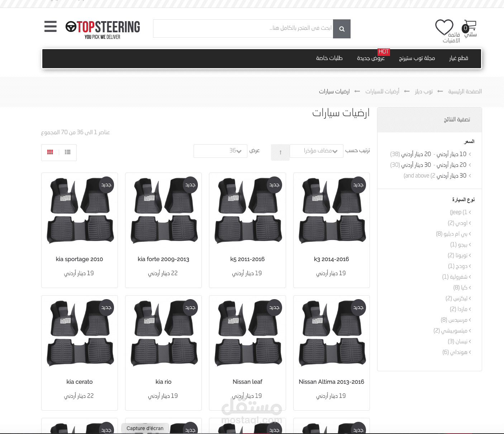This screenshot has height=434, width=504.
Task: Click kia sportage 2010 title
Action: click(x=79, y=259)
